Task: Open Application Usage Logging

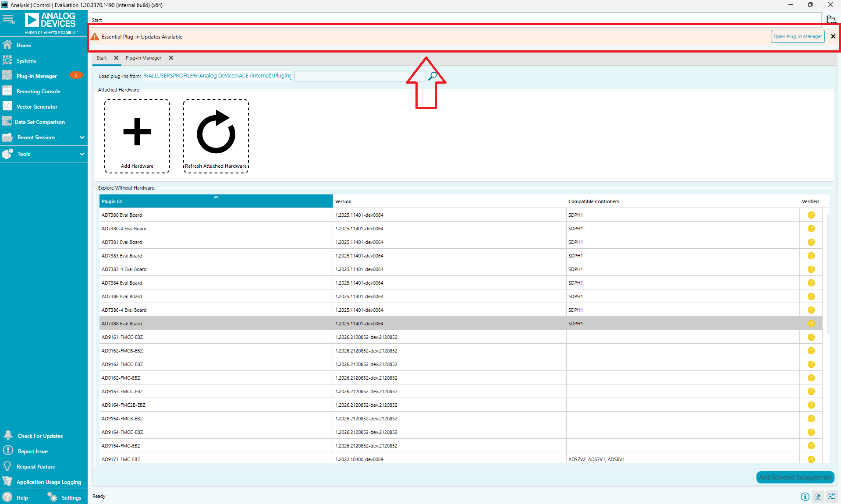Action: (49, 482)
